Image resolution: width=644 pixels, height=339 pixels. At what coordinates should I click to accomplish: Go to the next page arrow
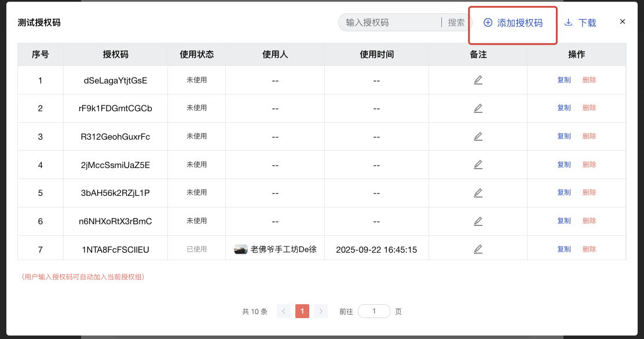321,311
